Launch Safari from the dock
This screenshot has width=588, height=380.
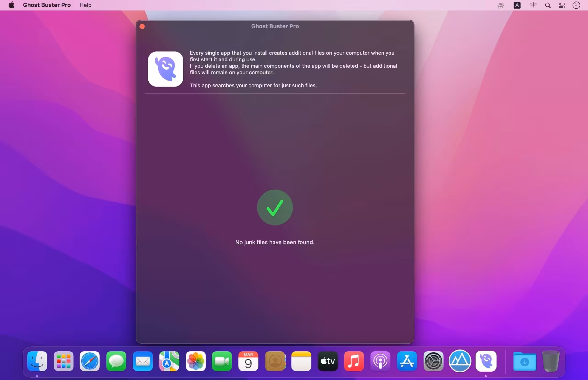click(90, 361)
